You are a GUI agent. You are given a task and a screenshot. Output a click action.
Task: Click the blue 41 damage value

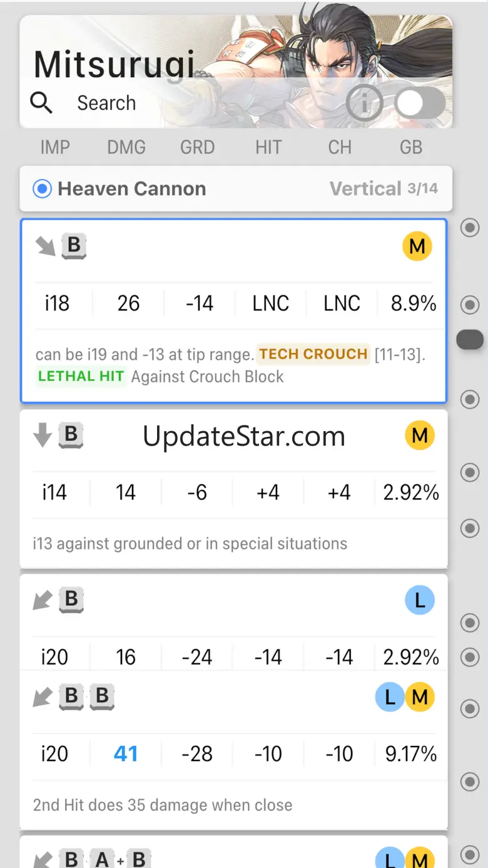(x=126, y=753)
